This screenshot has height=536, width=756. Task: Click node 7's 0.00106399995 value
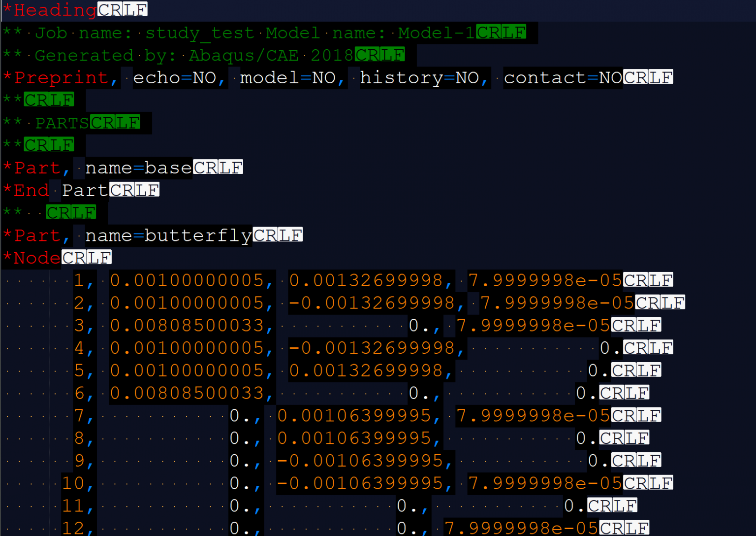coord(354,416)
